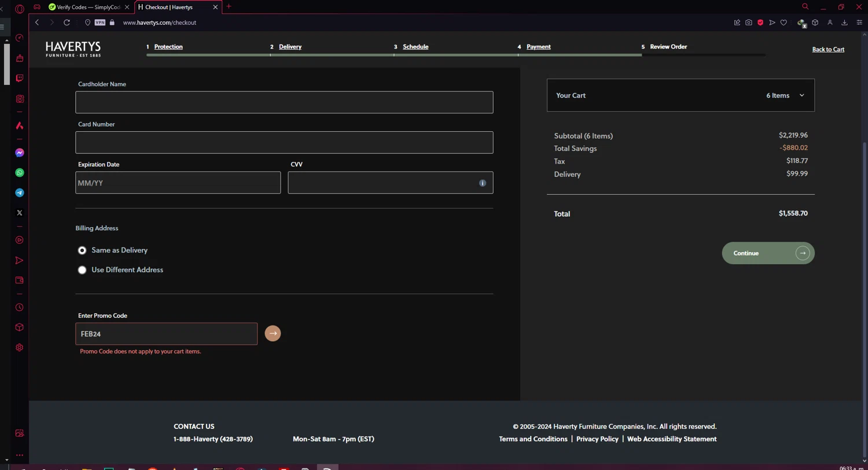Open X (Twitter) in the sidebar
Image resolution: width=868 pixels, height=470 pixels.
pos(20,213)
